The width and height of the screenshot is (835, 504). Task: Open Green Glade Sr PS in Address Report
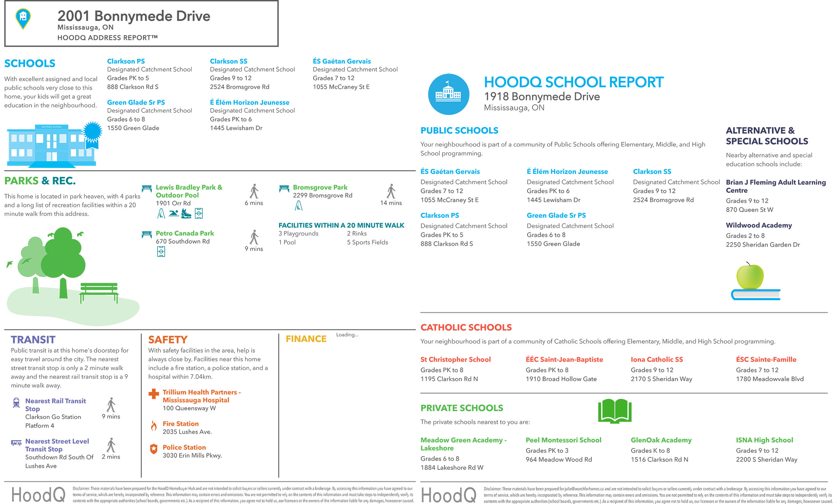tap(136, 102)
